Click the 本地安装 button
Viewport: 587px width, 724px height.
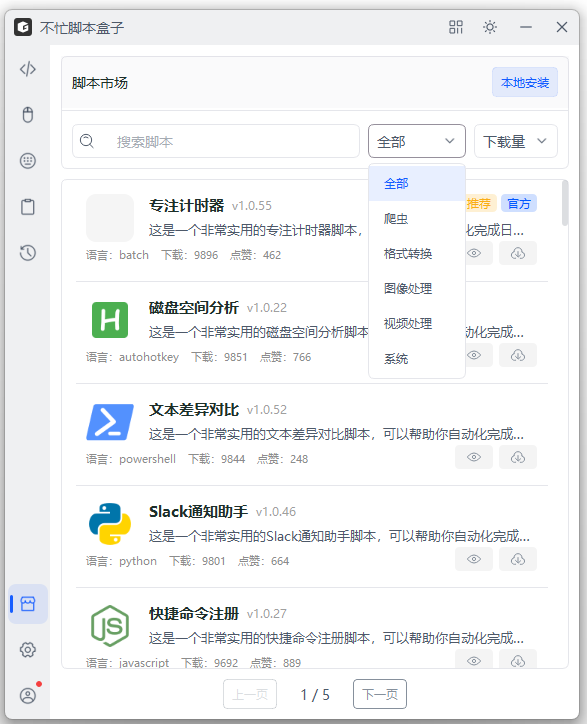click(x=525, y=82)
